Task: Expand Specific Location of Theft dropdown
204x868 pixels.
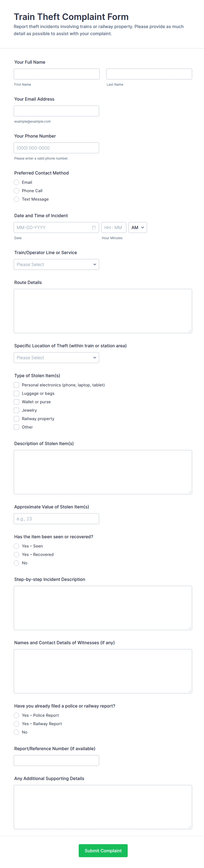Action: (56, 358)
